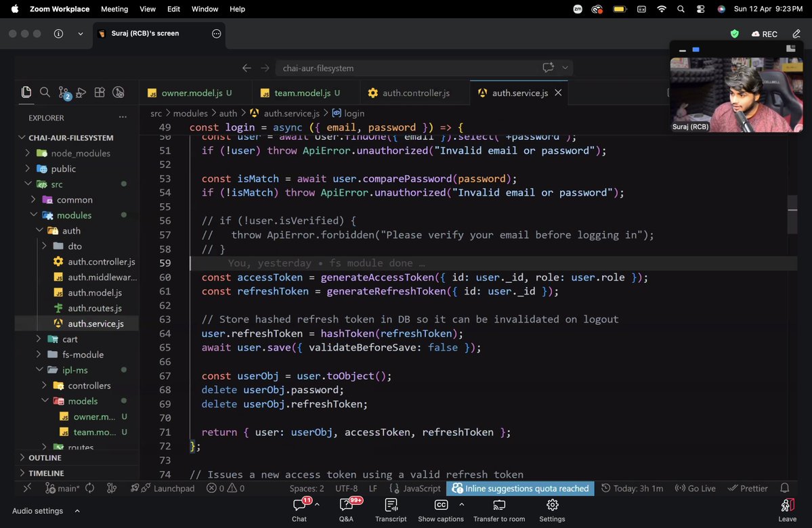Screen dimensions: 812x528
Task: Expand the Chat options caret
Action: tap(317, 504)
